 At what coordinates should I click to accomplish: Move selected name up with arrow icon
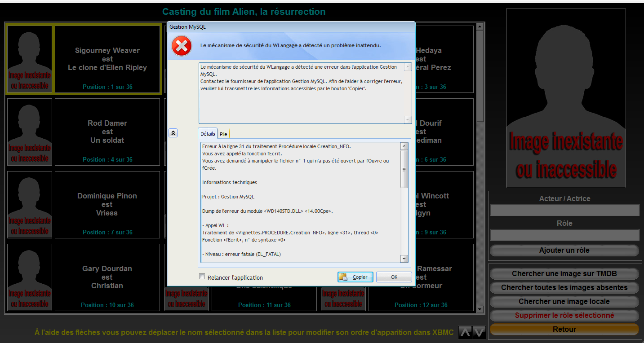[x=465, y=333]
